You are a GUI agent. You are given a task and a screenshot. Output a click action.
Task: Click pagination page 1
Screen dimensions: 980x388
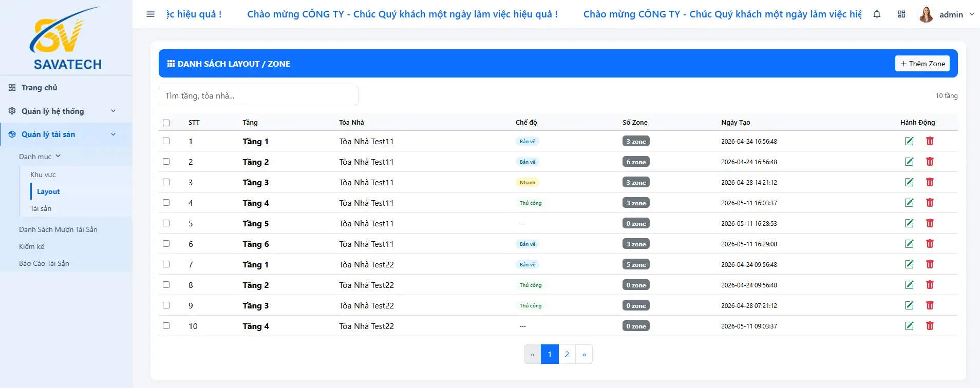tap(550, 354)
